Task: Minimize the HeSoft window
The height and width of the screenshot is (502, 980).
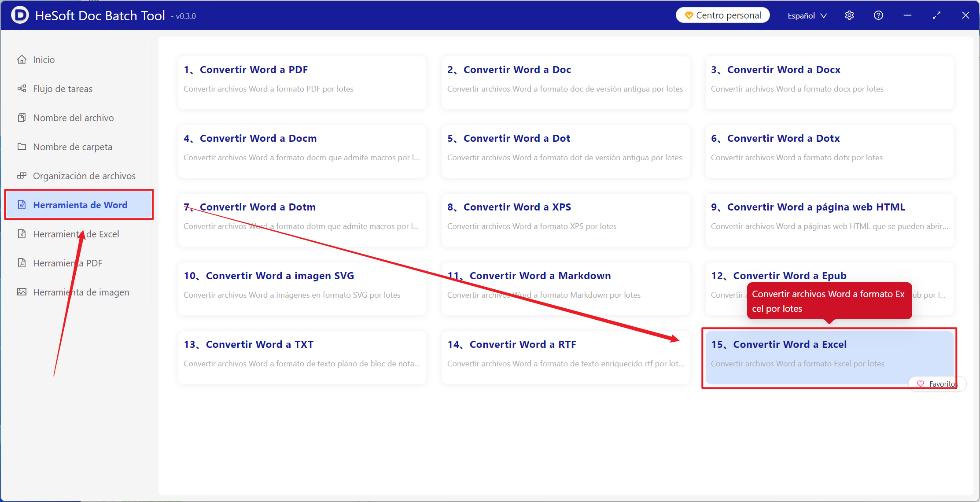Action: pyautogui.click(x=907, y=15)
